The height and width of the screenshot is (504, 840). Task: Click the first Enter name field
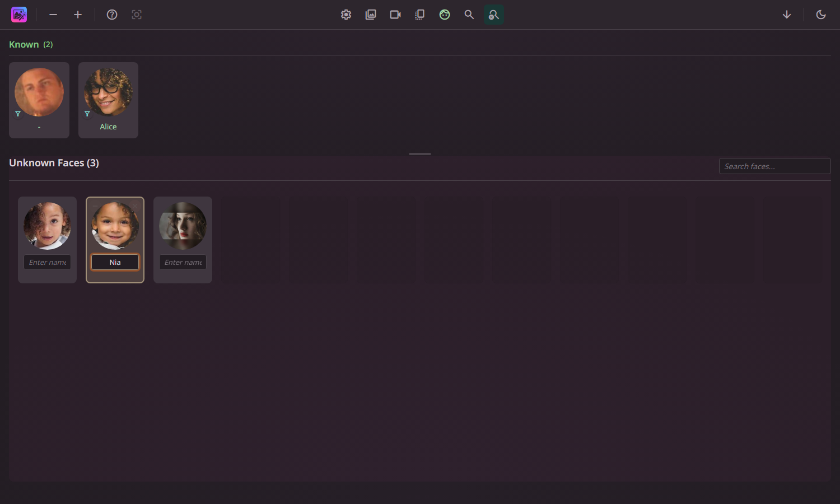tap(47, 262)
